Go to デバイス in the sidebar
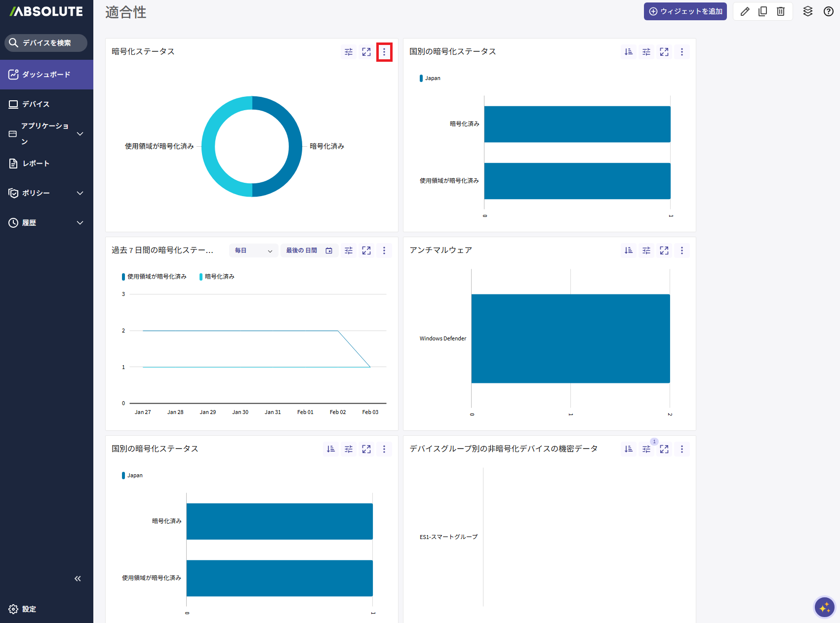The height and width of the screenshot is (623, 840). click(x=36, y=104)
